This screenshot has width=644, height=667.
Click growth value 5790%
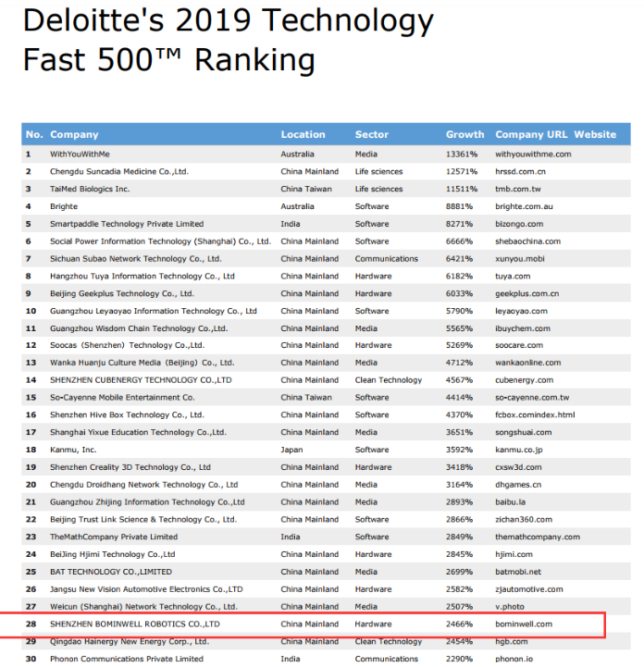coord(459,311)
